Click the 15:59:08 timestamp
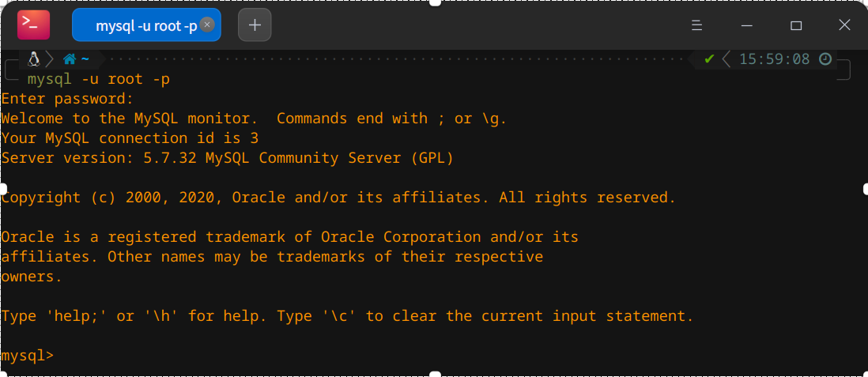Screen dimensions: 868x377 click(775, 58)
